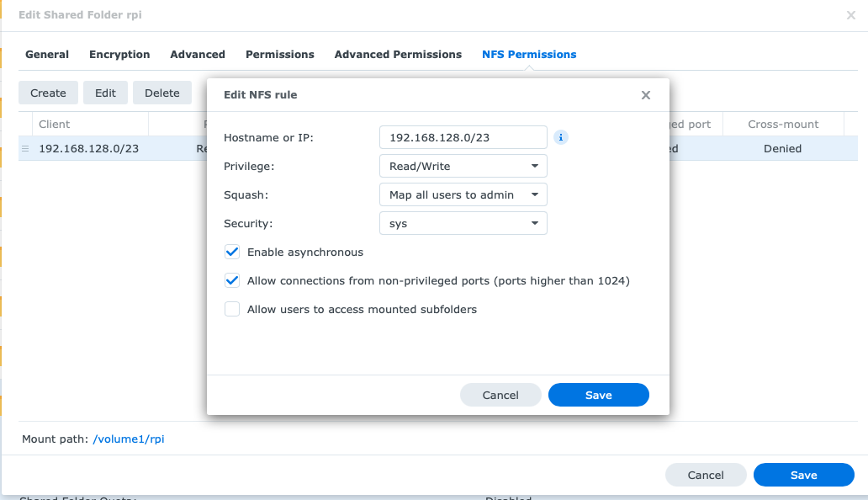
Task: Cancel the Edit NFS rule dialog
Action: (500, 395)
